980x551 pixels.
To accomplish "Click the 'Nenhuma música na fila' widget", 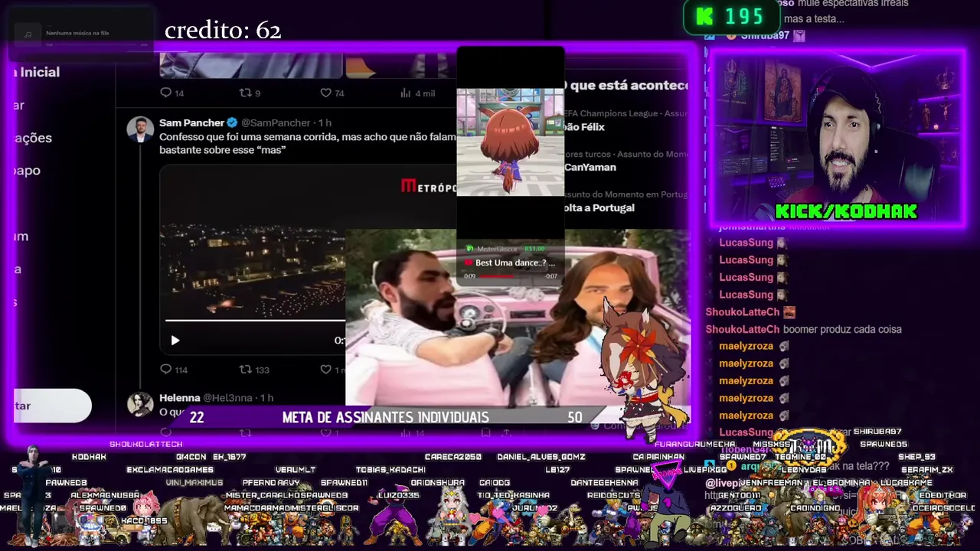I will pos(80,34).
